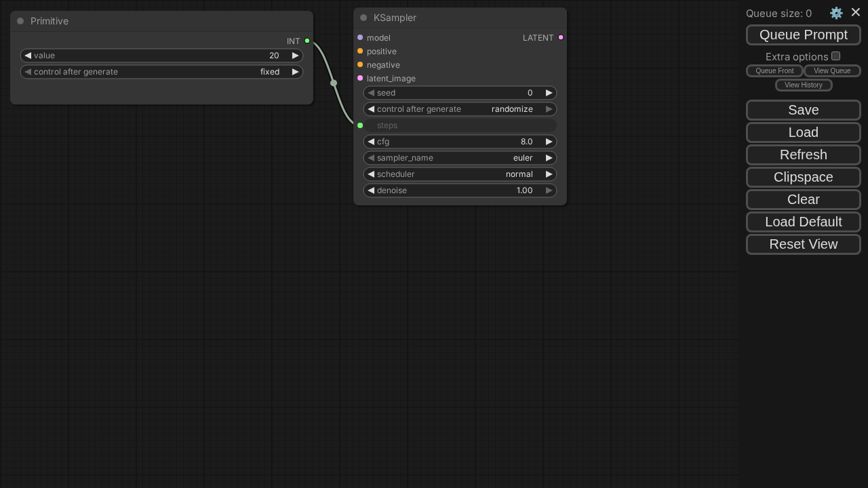
Task: Click the Queue Prompt button
Action: coord(803,35)
